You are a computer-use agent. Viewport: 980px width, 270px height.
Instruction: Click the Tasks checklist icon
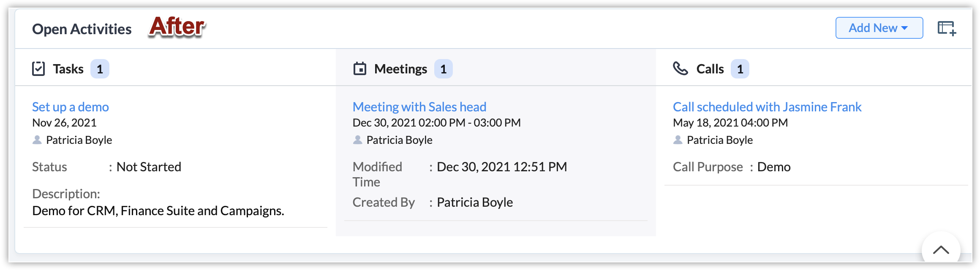tap(38, 69)
